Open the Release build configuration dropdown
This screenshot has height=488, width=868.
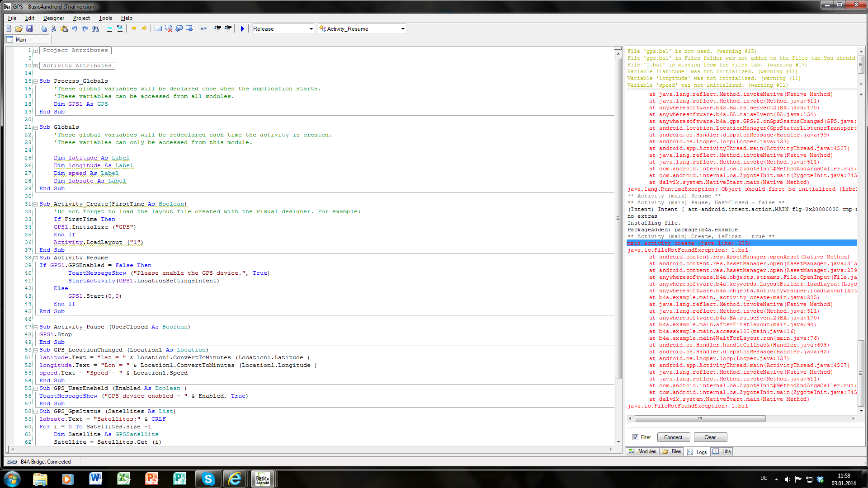tap(311, 28)
